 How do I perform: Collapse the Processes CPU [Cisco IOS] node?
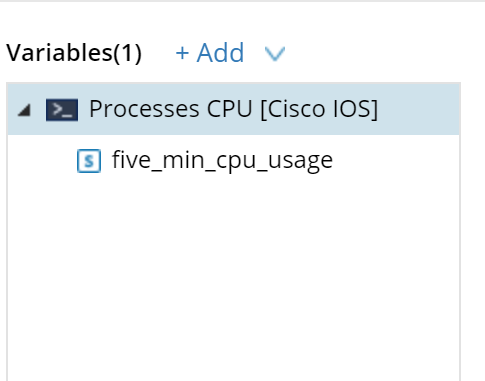[x=24, y=110]
